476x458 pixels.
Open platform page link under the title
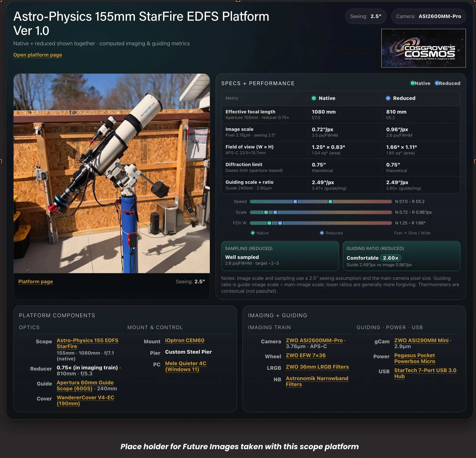click(38, 55)
